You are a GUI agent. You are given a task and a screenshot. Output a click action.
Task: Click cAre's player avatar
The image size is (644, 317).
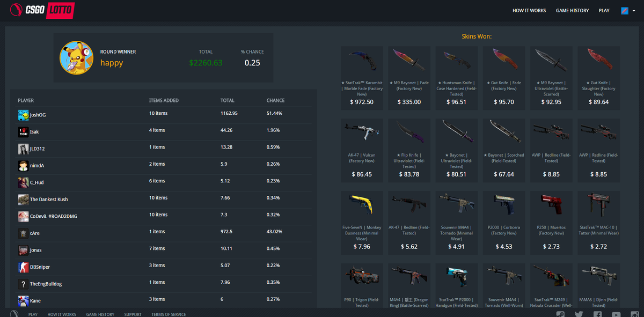pos(23,233)
